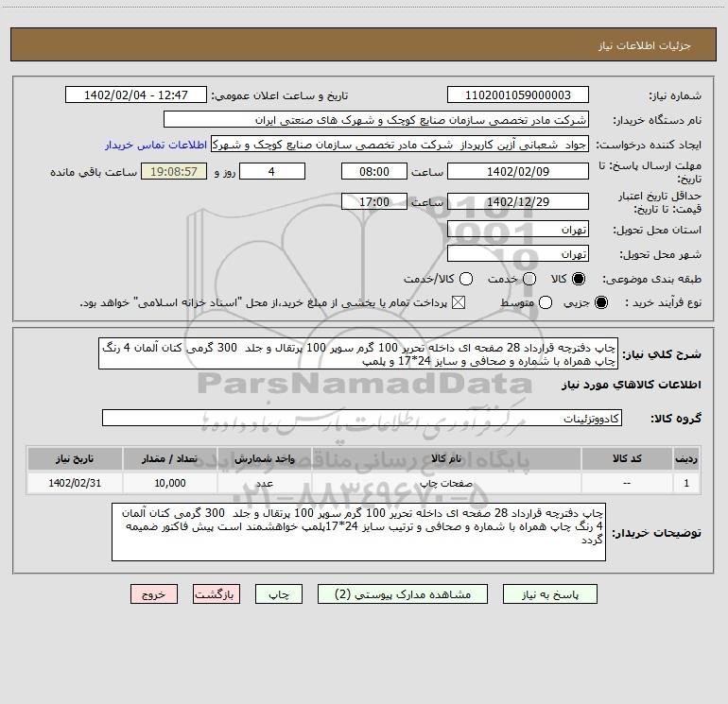Click the request creator field جواد شعبانی

(400, 145)
